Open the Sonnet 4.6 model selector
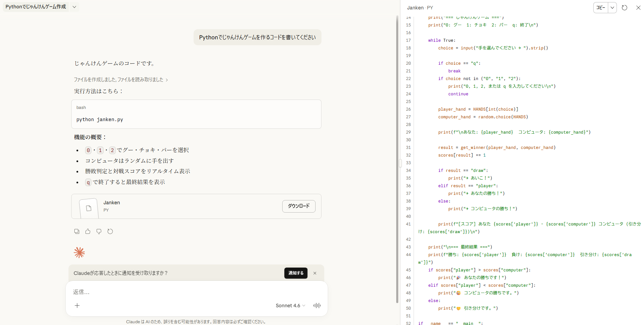The width and height of the screenshot is (644, 325). 291,306
